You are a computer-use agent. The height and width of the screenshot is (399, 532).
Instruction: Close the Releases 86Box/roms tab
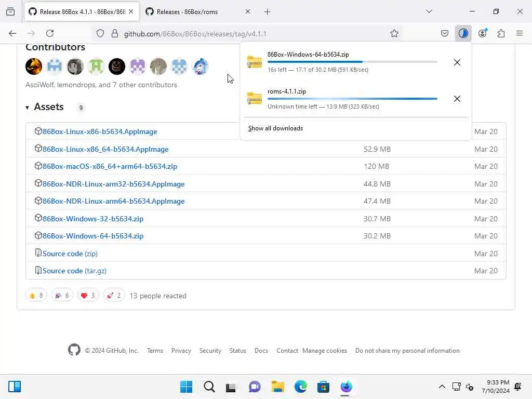pos(248,11)
